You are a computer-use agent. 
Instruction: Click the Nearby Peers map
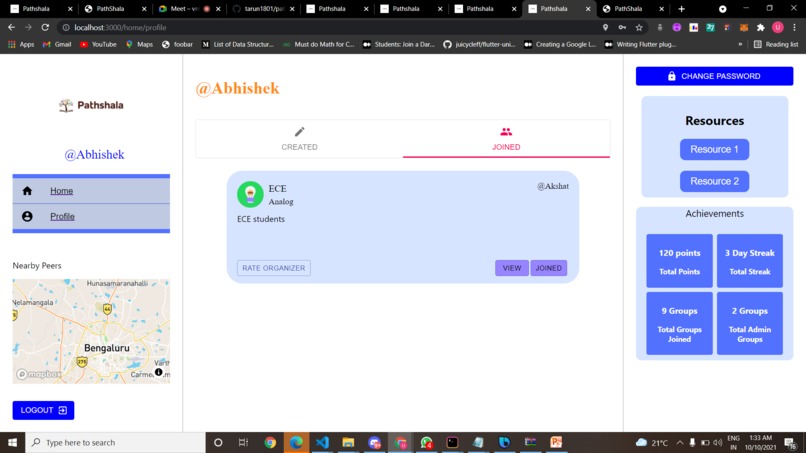pos(91,331)
